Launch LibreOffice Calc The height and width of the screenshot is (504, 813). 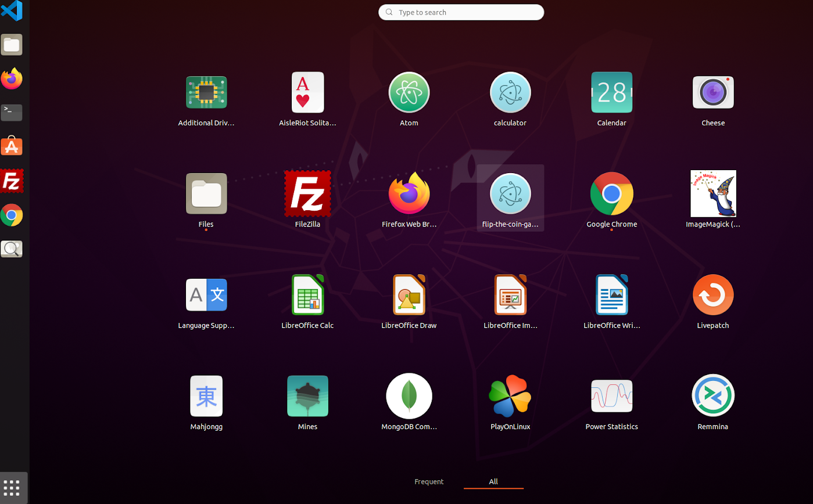(307, 295)
